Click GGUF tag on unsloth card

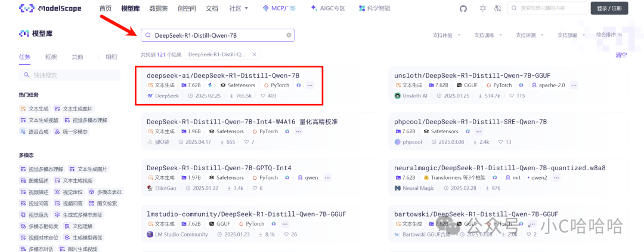click(x=467, y=85)
